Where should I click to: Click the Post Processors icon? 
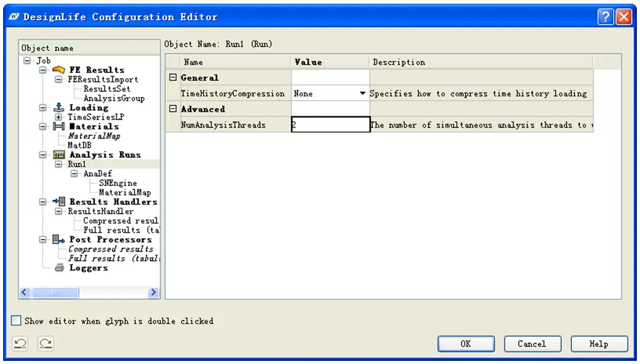pyautogui.click(x=58, y=240)
